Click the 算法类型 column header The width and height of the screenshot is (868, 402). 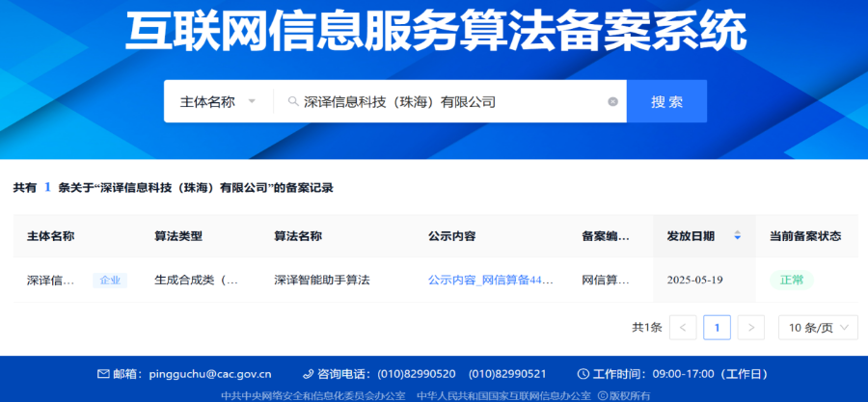click(178, 236)
